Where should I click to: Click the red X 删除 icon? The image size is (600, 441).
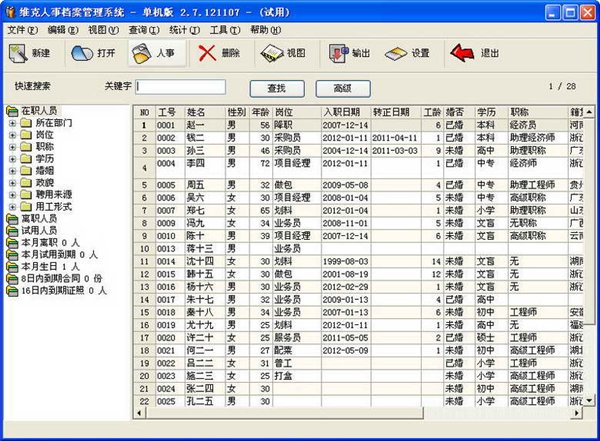point(207,53)
